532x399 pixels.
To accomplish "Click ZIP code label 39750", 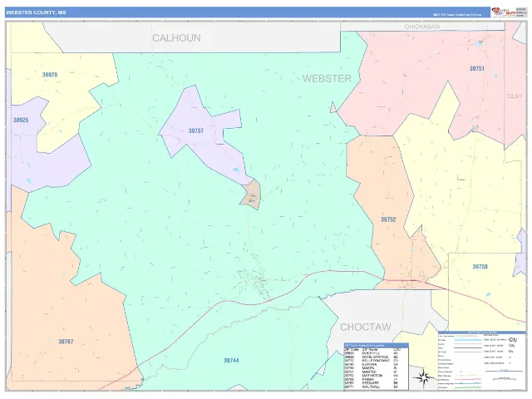I will [480, 267].
